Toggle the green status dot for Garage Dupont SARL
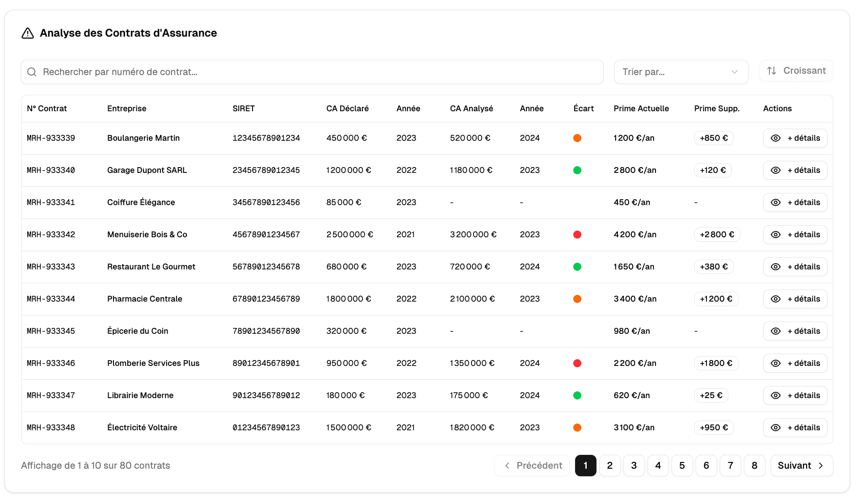This screenshot has width=857, height=504. (x=577, y=170)
